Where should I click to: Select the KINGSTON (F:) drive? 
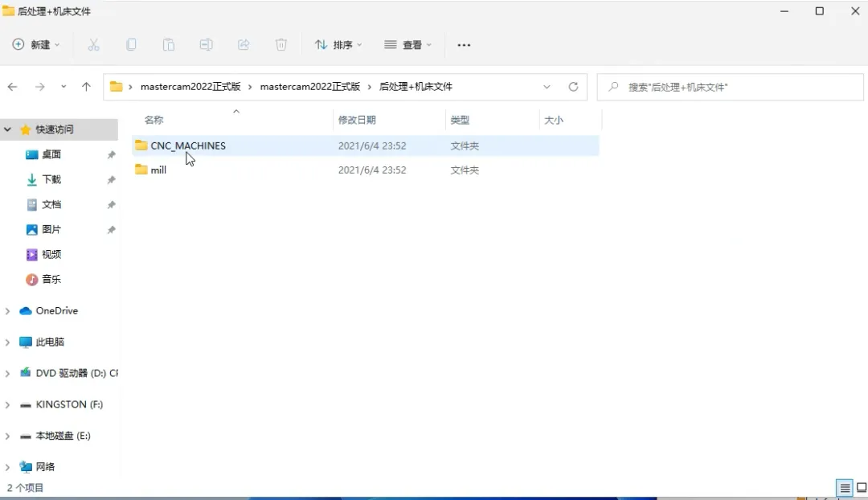[69, 404]
